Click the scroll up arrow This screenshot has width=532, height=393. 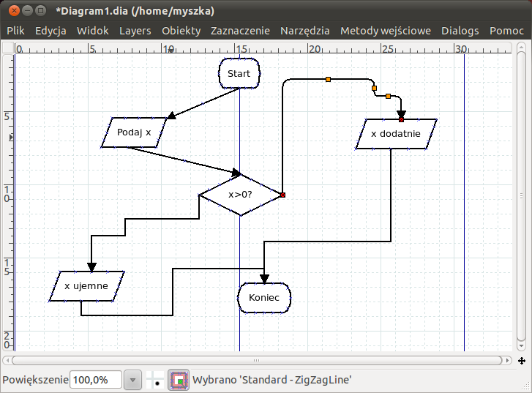point(522,47)
